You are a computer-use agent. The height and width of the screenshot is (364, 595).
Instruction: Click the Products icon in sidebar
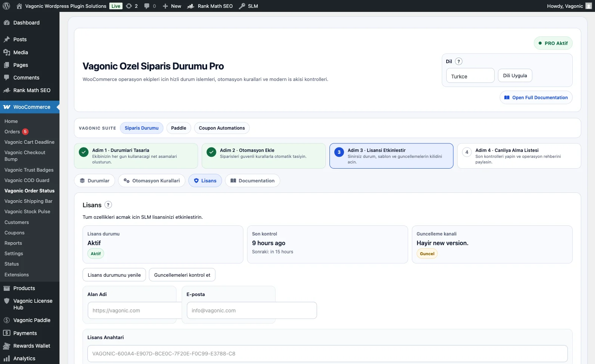[7, 288]
